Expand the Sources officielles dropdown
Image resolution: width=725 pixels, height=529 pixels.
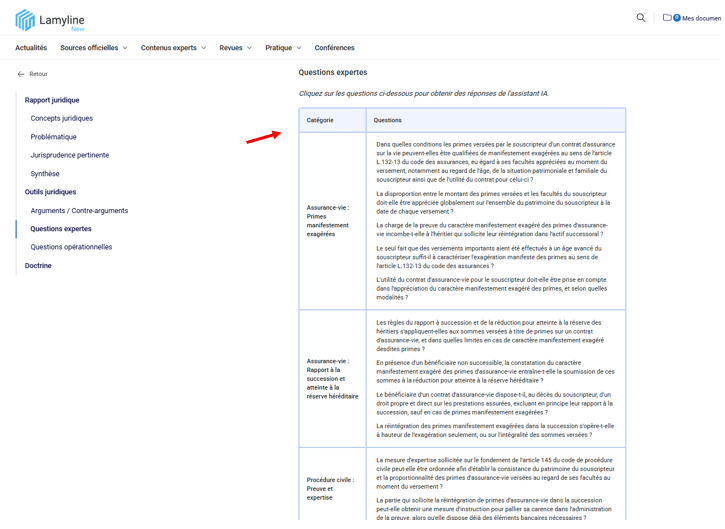[x=93, y=48]
